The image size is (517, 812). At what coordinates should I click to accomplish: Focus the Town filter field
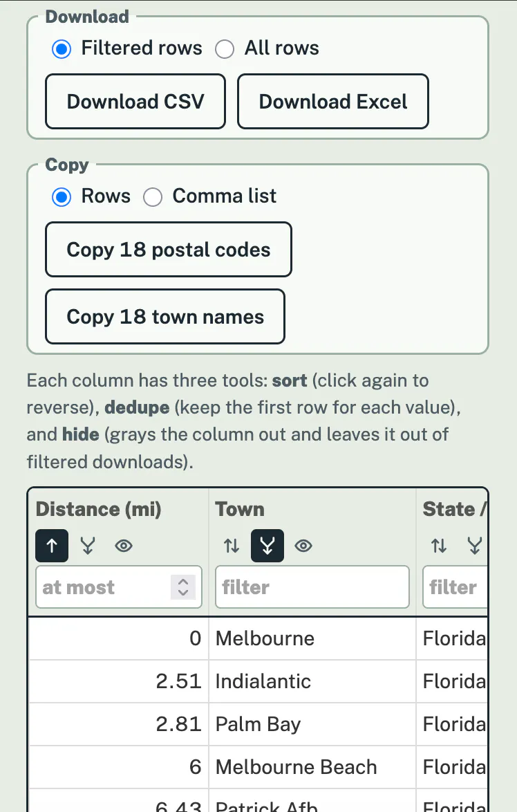(x=312, y=587)
